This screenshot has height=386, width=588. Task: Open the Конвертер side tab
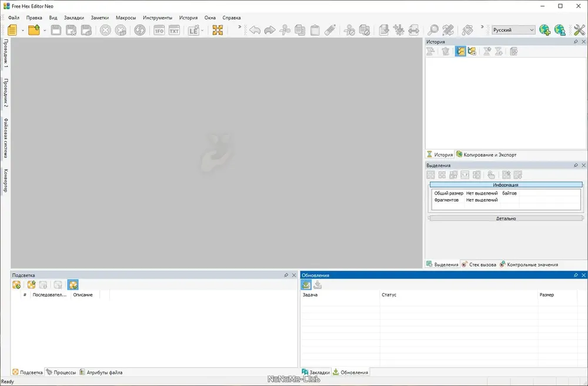6,180
